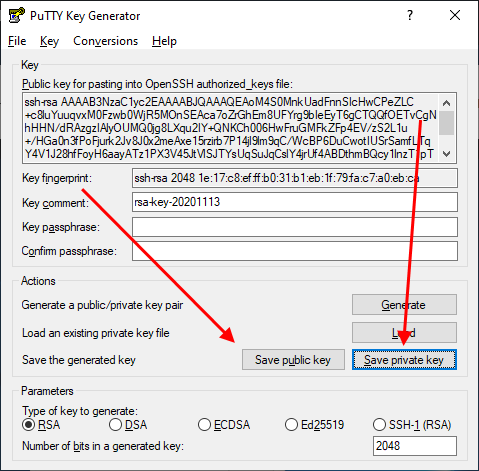This screenshot has width=479, height=471.
Task: Click the public key scrollbar up arrow
Action: pyautogui.click(x=447, y=103)
